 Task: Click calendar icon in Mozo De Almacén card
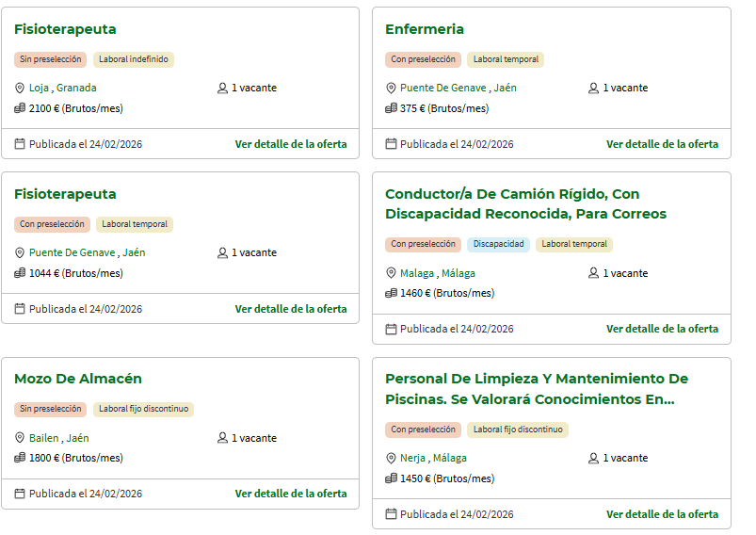[20, 494]
